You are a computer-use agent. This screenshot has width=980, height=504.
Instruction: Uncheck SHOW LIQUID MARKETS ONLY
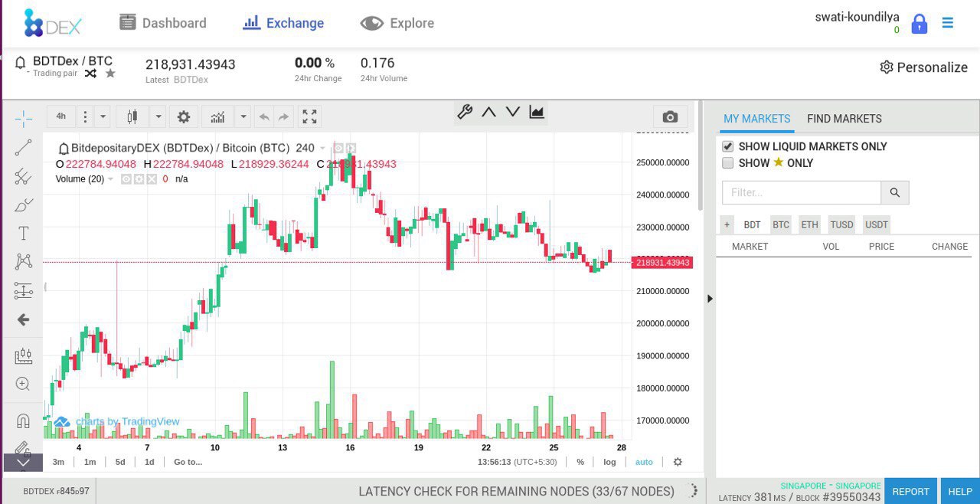[728, 146]
